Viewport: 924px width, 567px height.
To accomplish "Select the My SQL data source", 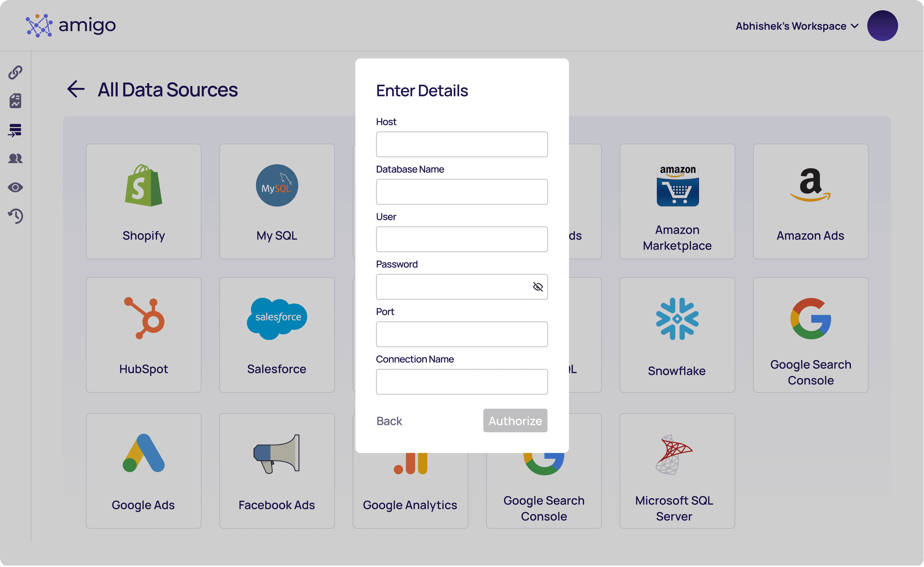I will 277,202.
